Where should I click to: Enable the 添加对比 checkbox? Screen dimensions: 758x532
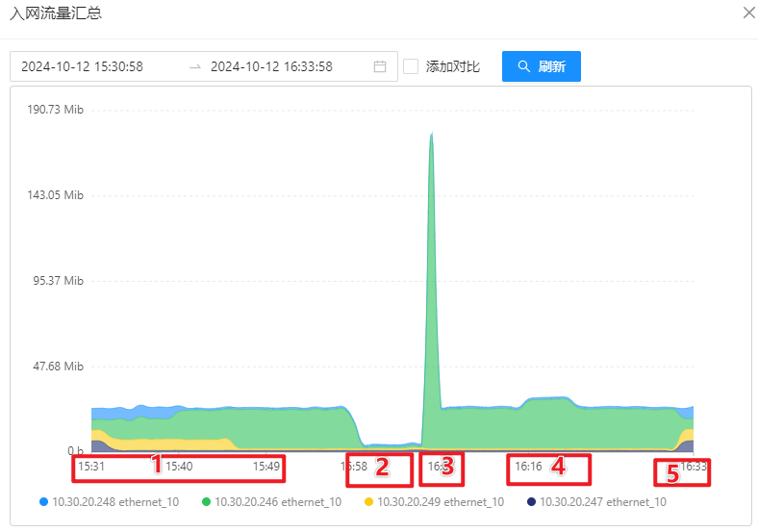click(411, 66)
